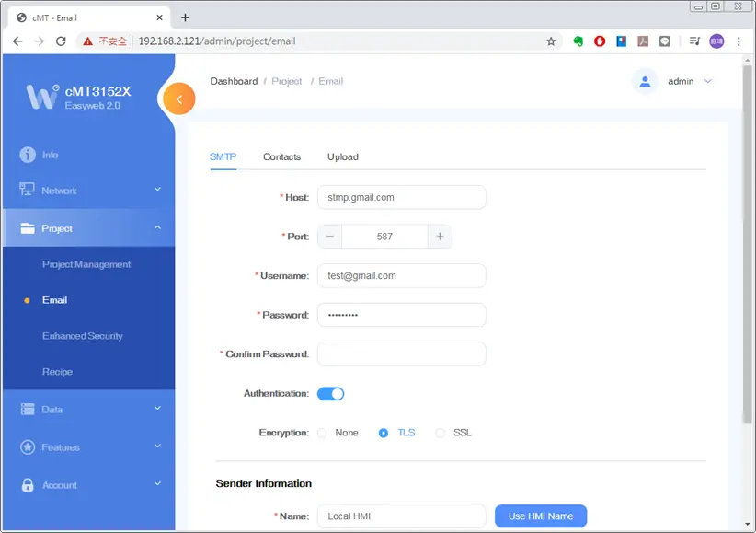The height and width of the screenshot is (533, 756).
Task: Open the admin user dropdown arrow
Action: [708, 81]
